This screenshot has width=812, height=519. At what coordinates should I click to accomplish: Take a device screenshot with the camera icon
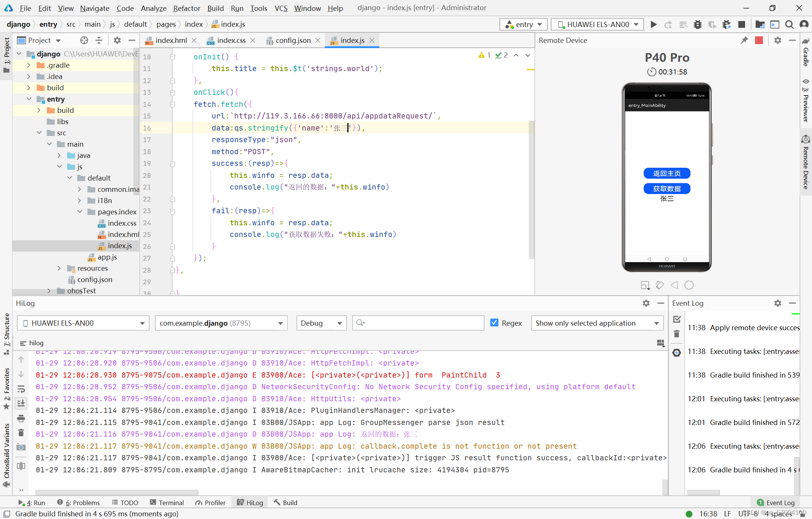[x=21, y=447]
